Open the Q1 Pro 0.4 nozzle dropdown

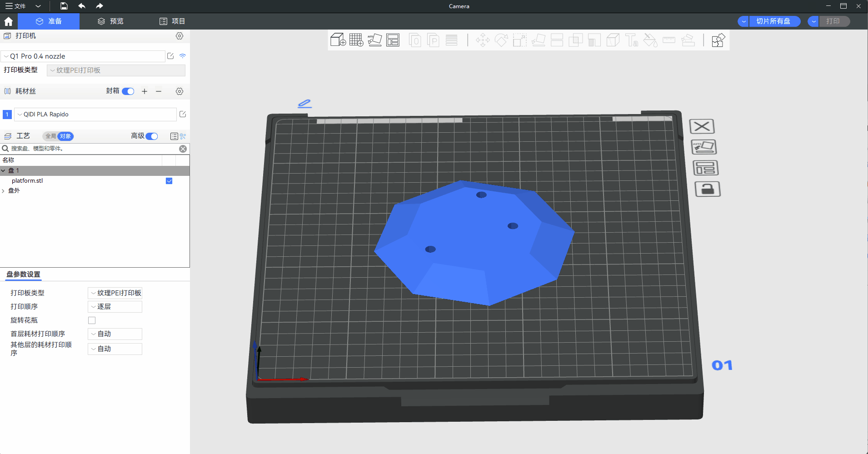coord(83,56)
